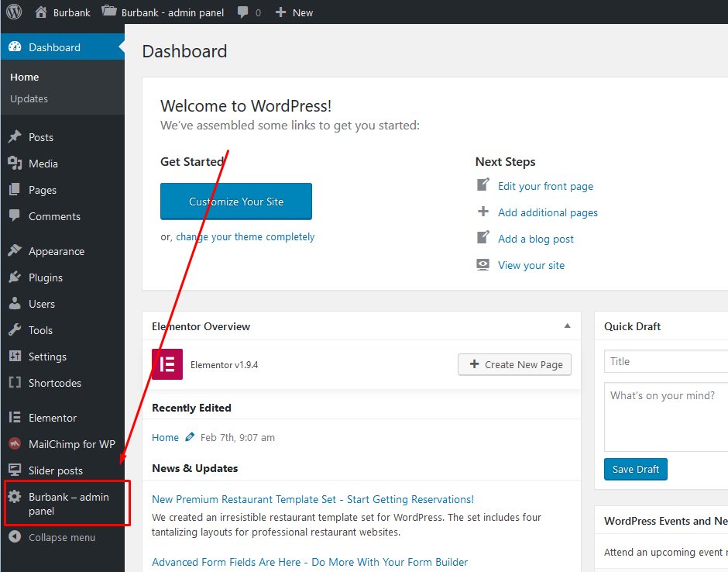This screenshot has width=728, height=572.
Task: Follow the 'change your theme completely' link
Action: click(245, 237)
